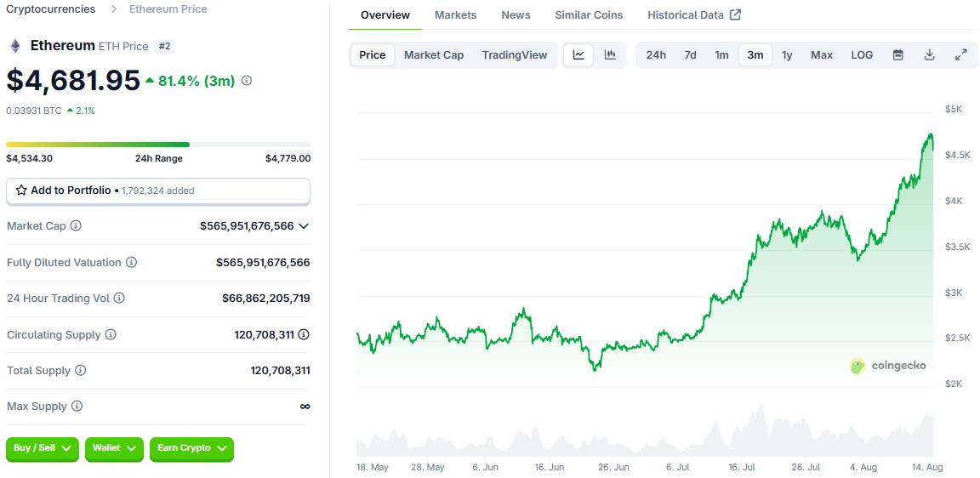Click the 24h Range progress bar

tap(158, 145)
